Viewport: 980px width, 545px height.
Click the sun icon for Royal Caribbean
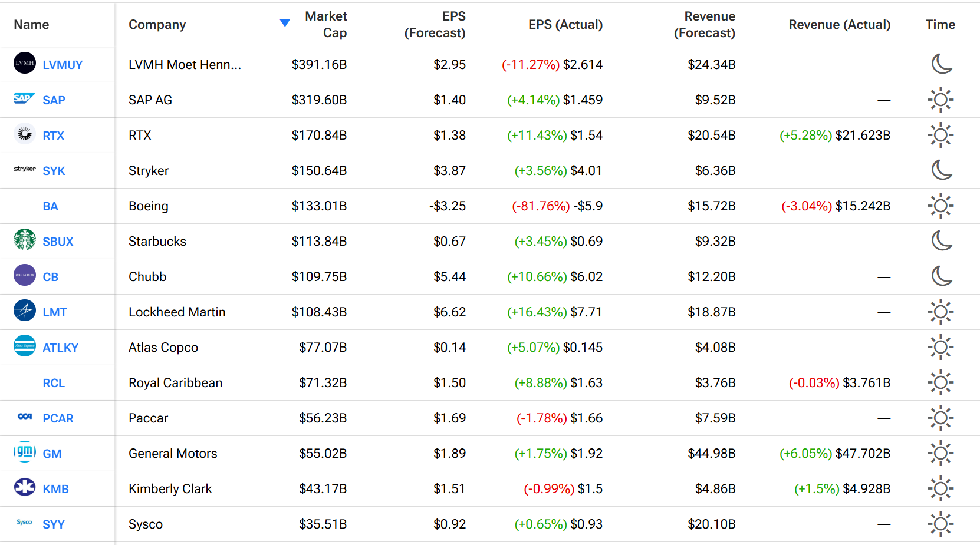tap(940, 382)
